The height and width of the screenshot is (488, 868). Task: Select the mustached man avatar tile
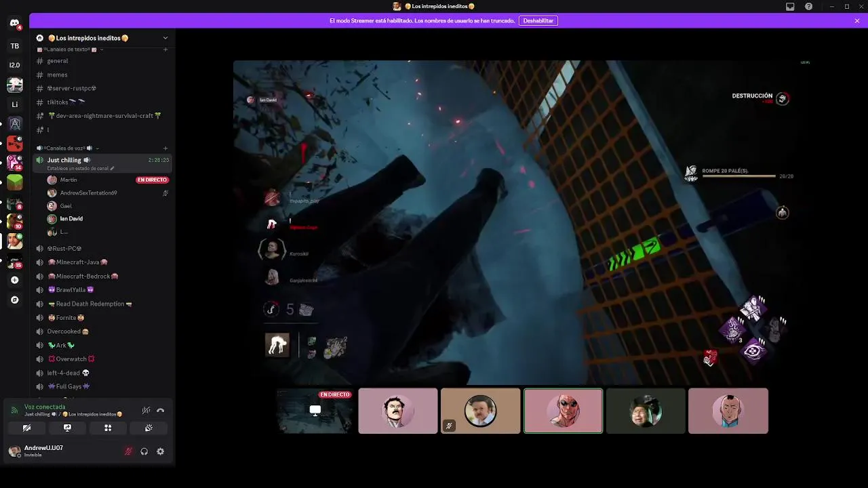click(398, 411)
